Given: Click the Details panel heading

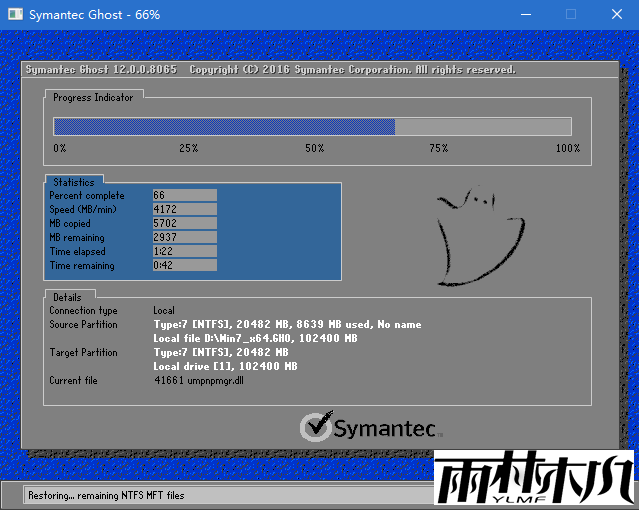Looking at the screenshot, I should (x=67, y=298).
